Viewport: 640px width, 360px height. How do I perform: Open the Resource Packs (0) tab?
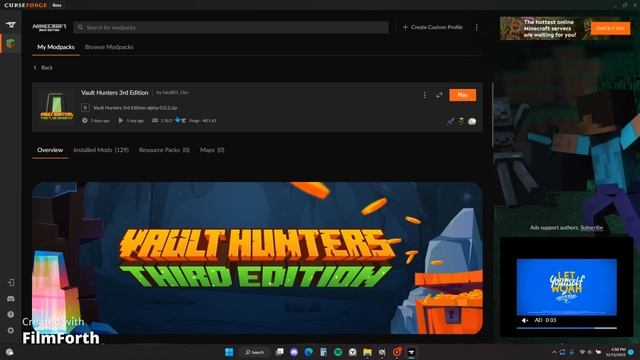tap(164, 150)
